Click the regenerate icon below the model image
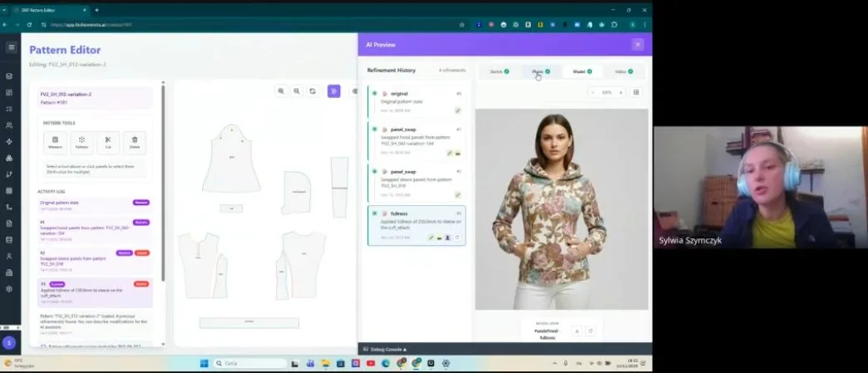Image resolution: width=868 pixels, height=373 pixels. (590, 331)
